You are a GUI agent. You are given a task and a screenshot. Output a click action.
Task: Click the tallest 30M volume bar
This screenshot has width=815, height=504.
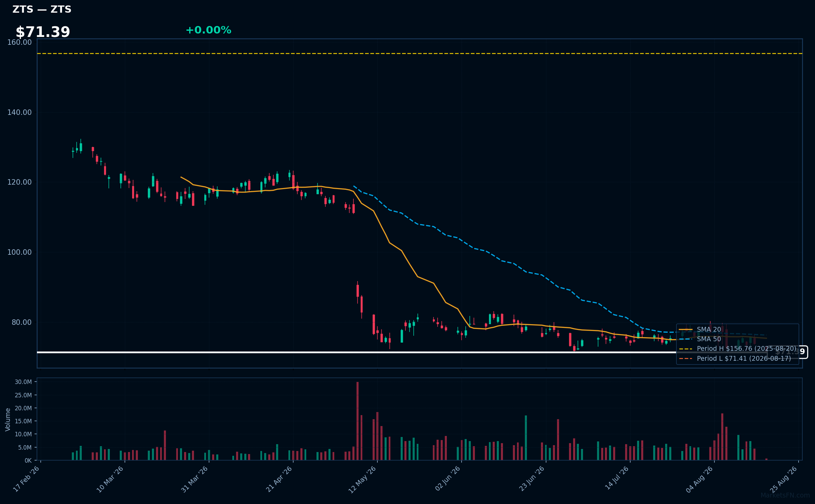(358, 421)
